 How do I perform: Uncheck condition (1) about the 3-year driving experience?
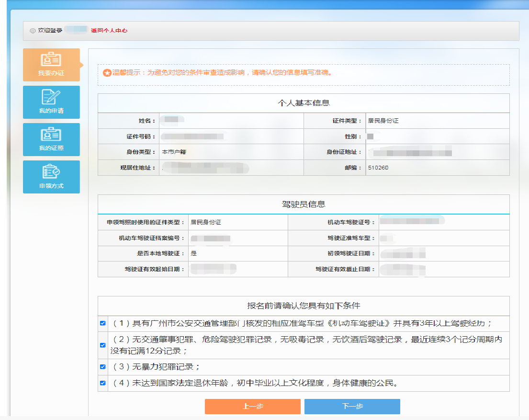click(102, 323)
